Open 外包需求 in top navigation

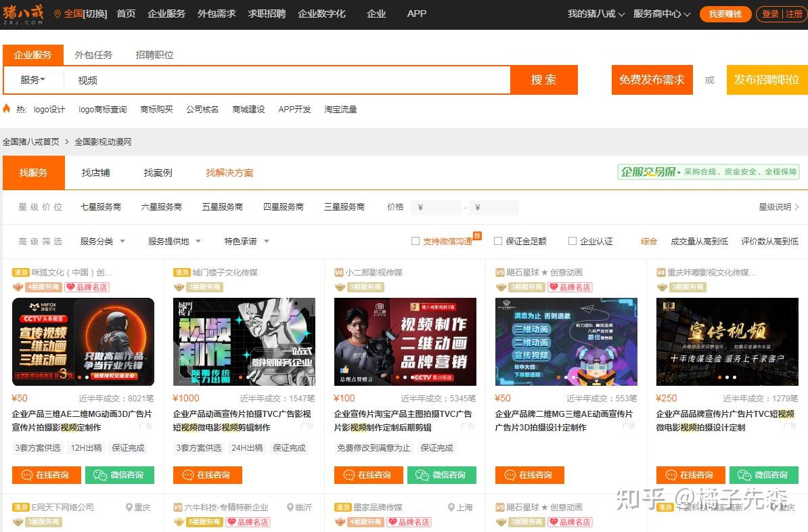click(217, 14)
